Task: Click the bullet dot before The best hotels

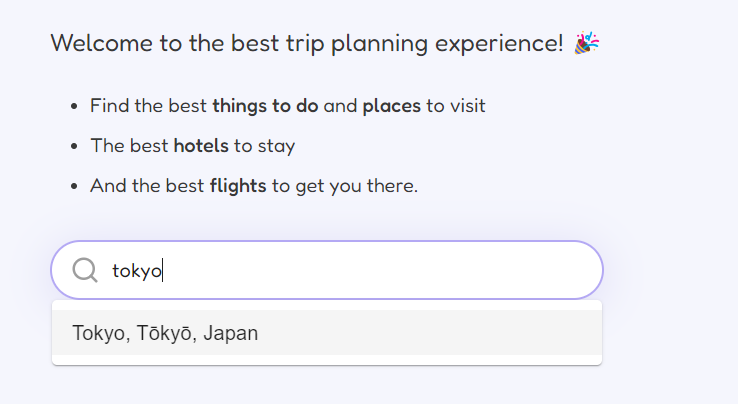Action: point(74,146)
